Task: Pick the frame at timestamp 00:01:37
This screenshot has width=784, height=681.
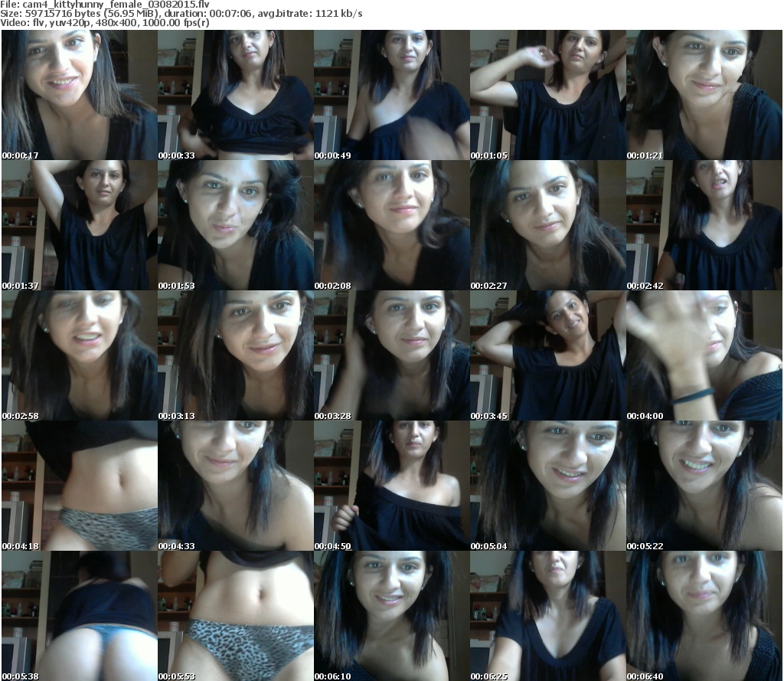Action: coord(80,225)
